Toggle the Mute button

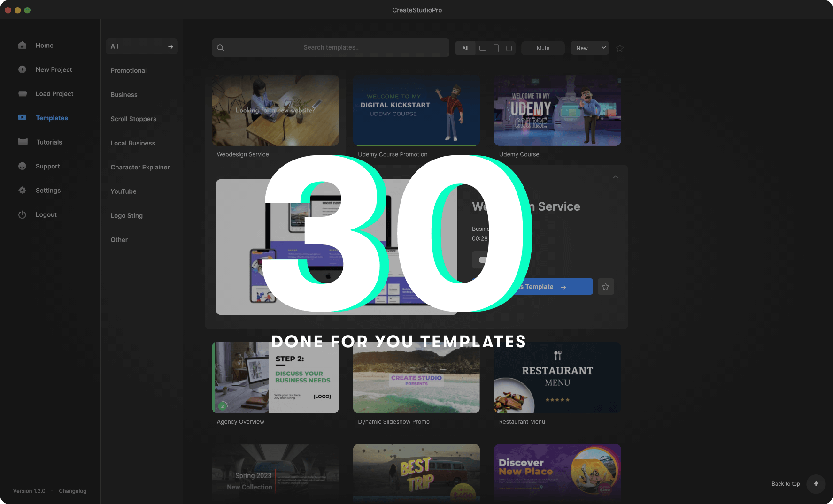click(543, 48)
